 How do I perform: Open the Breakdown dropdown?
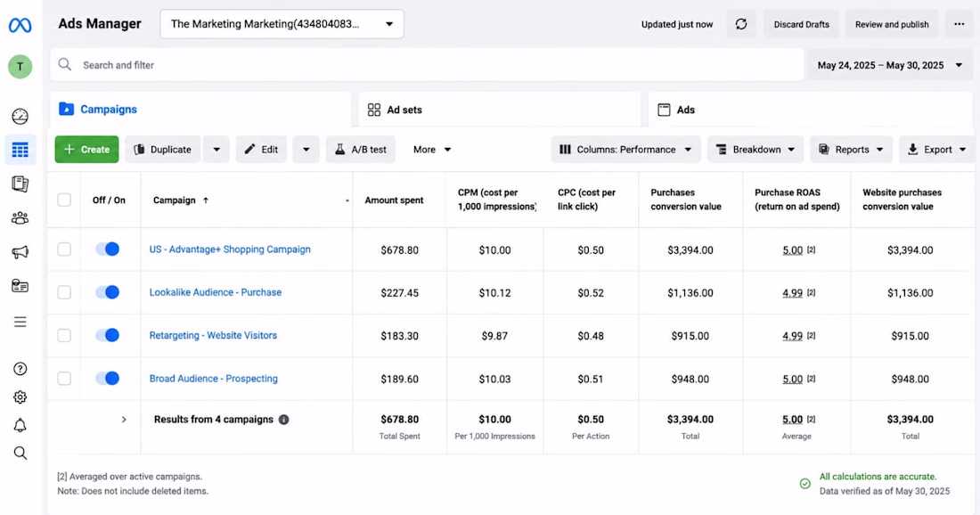(x=755, y=150)
